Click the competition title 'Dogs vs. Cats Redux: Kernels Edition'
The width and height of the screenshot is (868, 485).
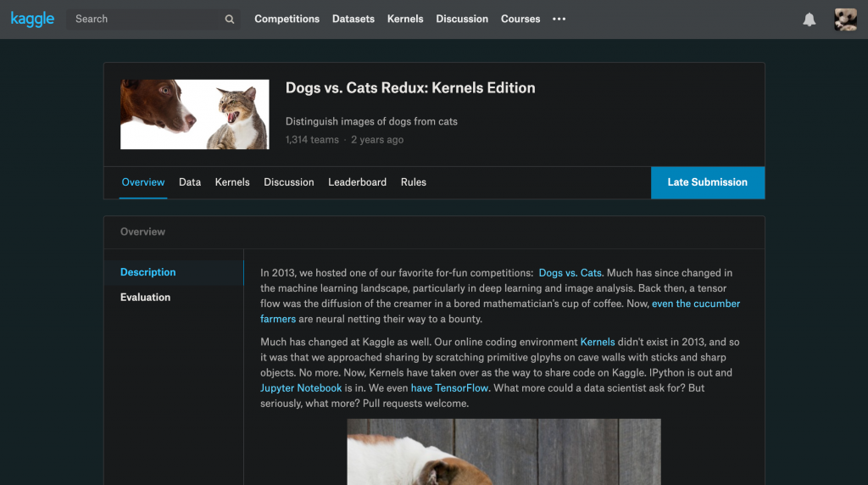point(410,88)
